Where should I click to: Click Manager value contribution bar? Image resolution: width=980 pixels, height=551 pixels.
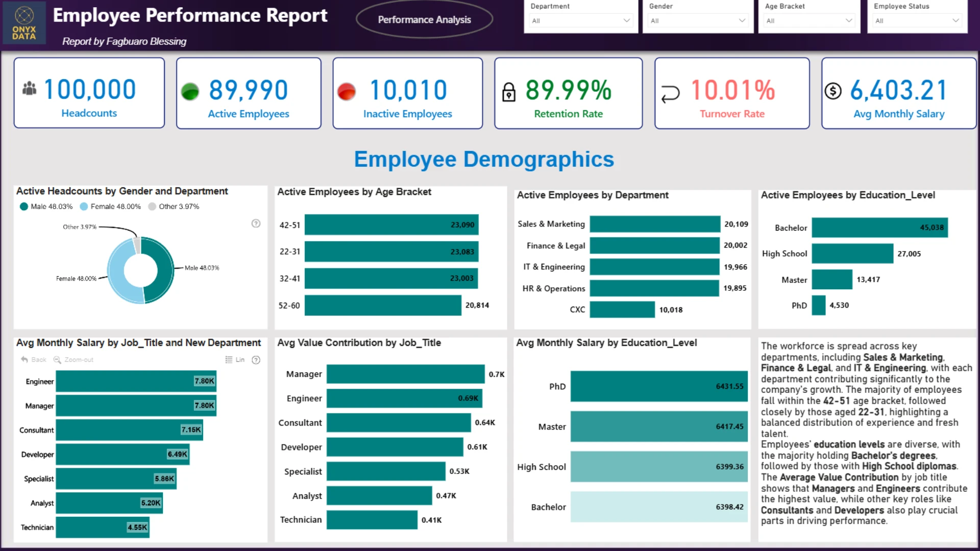[406, 374]
